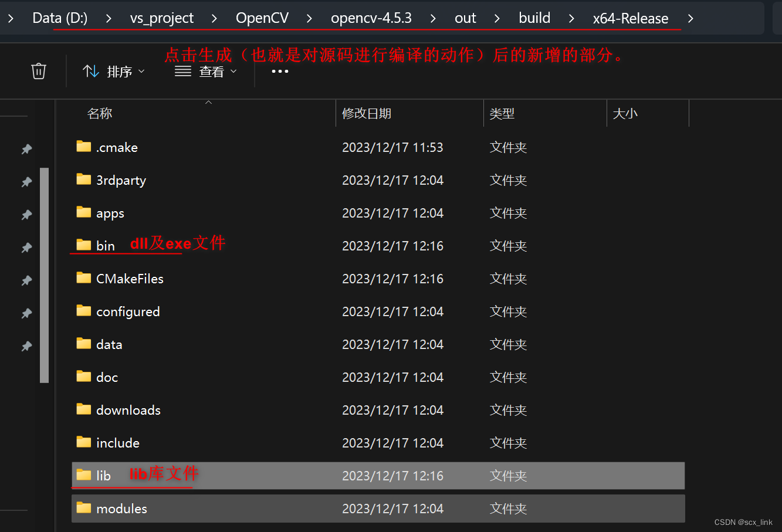782x532 pixels.
Task: Click the pin icon beside the data row
Action: click(x=26, y=347)
